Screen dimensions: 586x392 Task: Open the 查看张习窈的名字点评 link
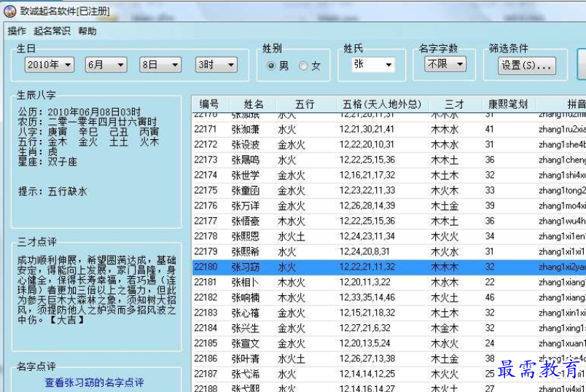click(x=94, y=383)
